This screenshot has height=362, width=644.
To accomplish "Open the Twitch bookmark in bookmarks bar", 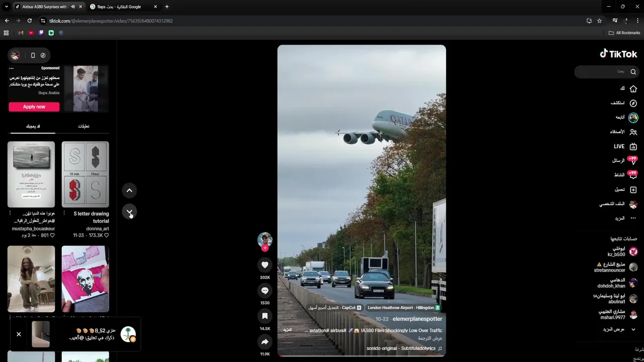I will coord(41,33).
